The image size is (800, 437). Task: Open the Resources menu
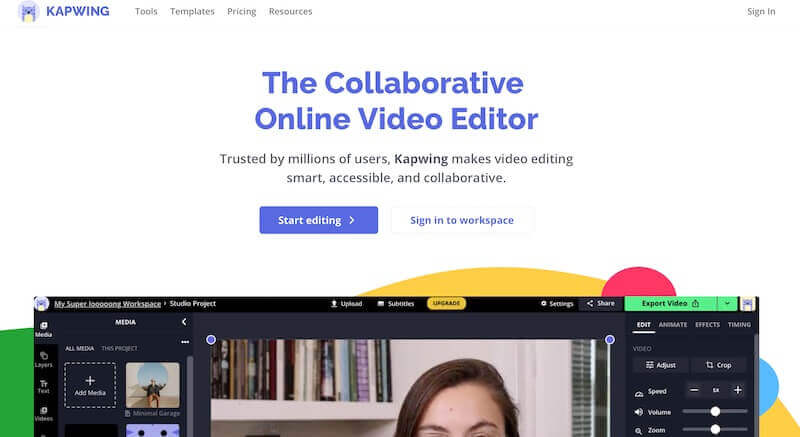(290, 11)
